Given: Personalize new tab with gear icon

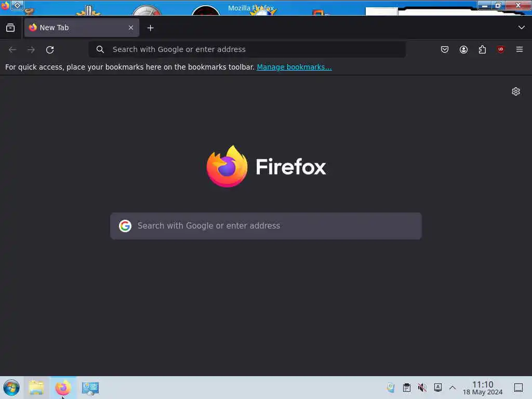Looking at the screenshot, I should [x=516, y=91].
